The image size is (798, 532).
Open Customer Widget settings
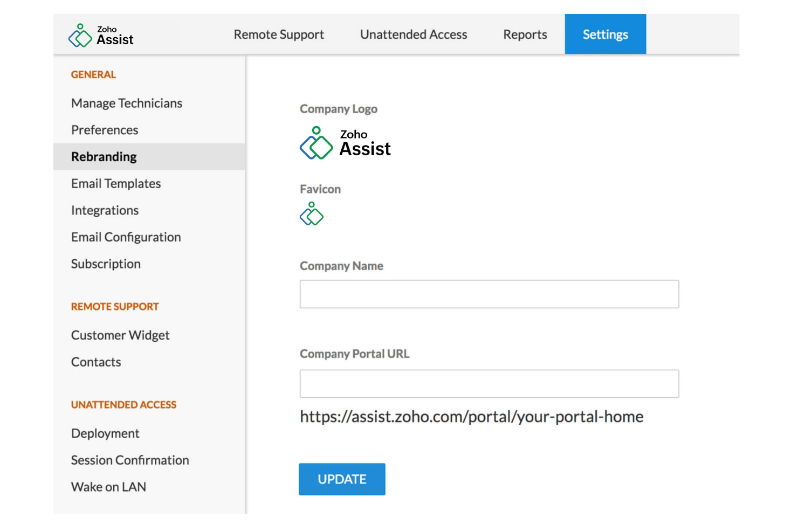tap(120, 335)
